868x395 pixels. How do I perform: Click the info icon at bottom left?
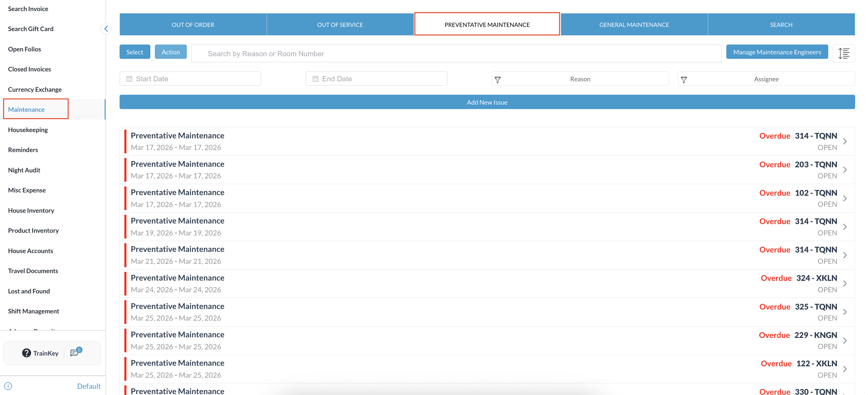(8, 386)
